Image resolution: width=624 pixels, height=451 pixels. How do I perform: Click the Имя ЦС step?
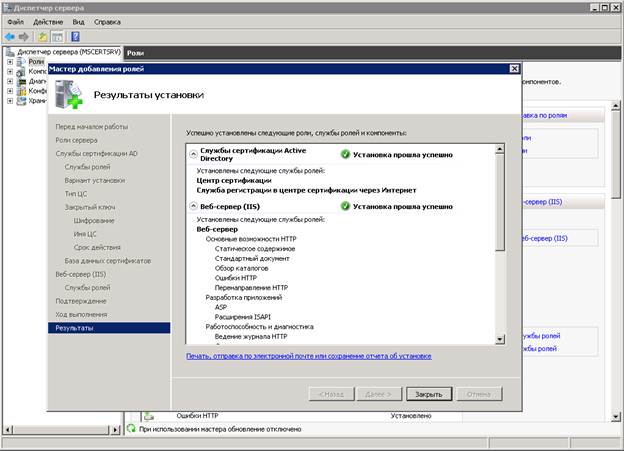pyautogui.click(x=85, y=234)
